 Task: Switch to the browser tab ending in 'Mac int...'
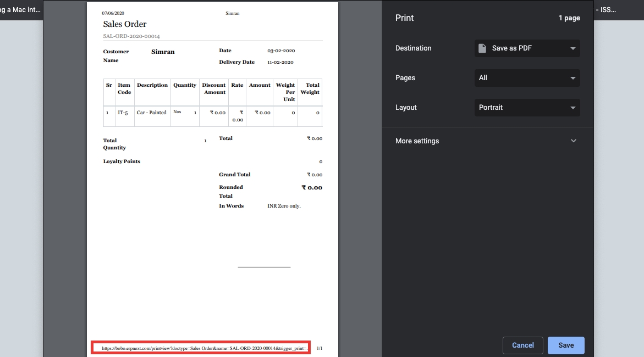click(x=21, y=10)
